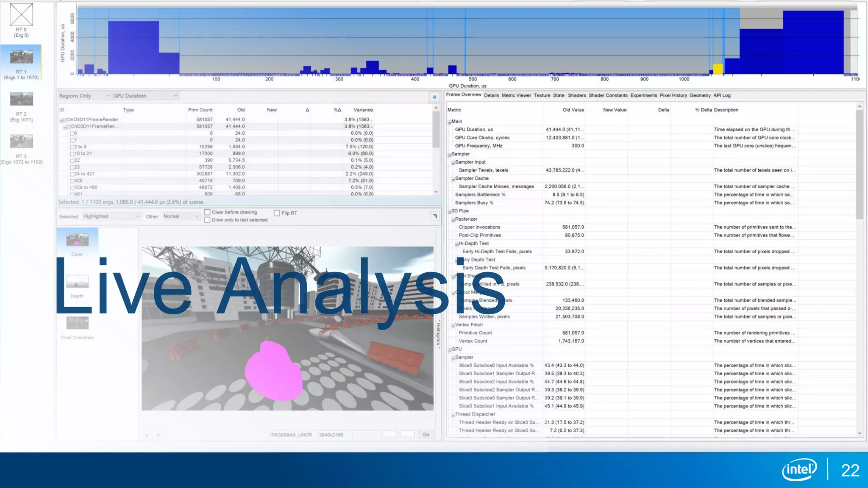The image size is (868, 488).
Task: Select the RT 0 crossed-out render target icon
Action: coord(21,15)
